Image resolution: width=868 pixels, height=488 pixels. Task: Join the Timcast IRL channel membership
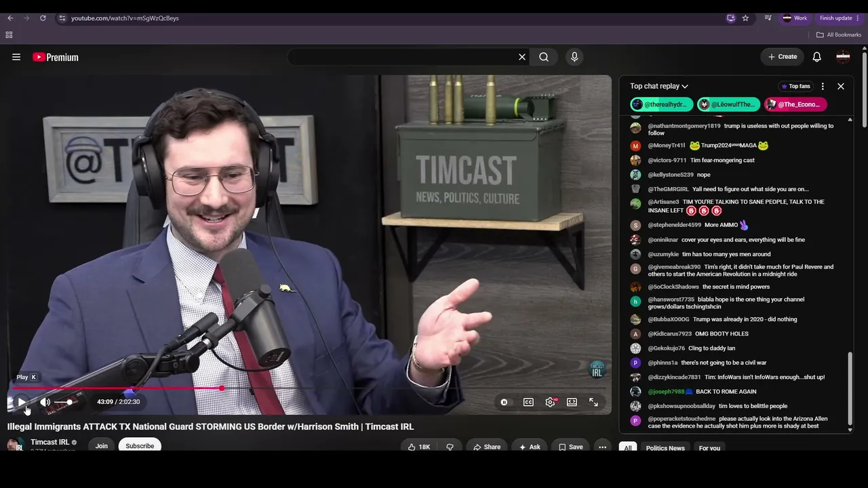[102, 446]
